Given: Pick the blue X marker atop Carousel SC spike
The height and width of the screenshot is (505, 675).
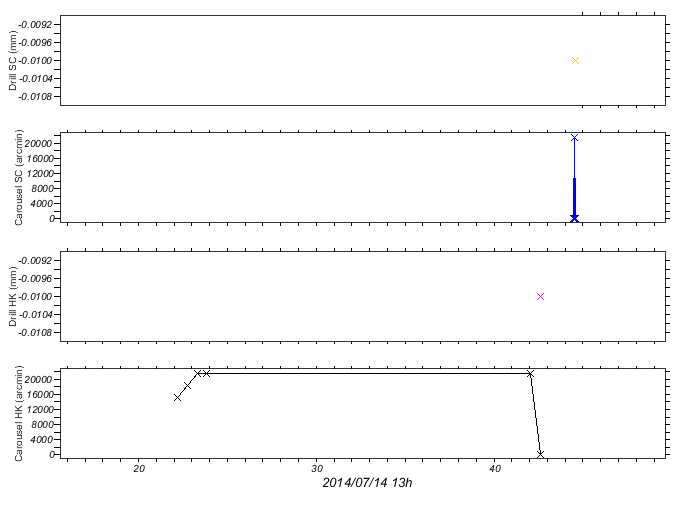Looking at the screenshot, I should [x=574, y=137].
